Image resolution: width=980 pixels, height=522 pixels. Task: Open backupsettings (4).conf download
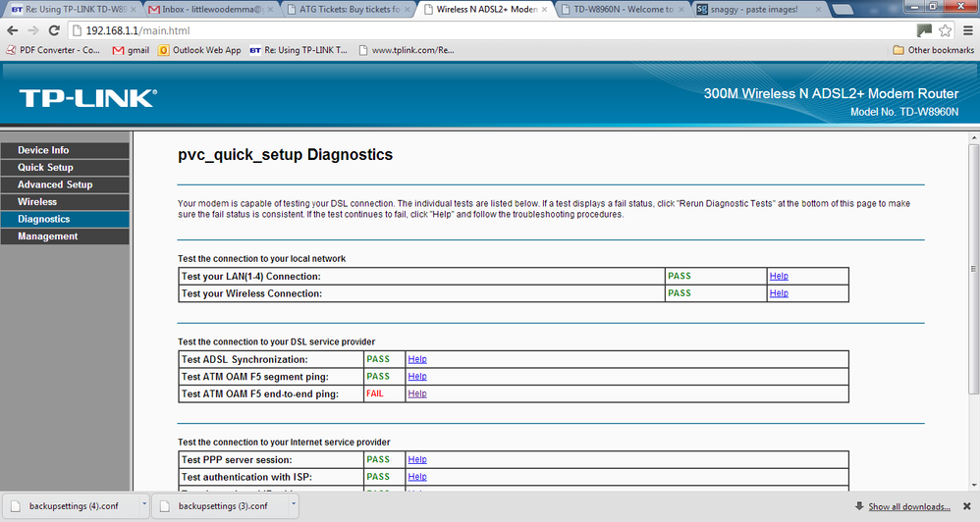[x=71, y=506]
